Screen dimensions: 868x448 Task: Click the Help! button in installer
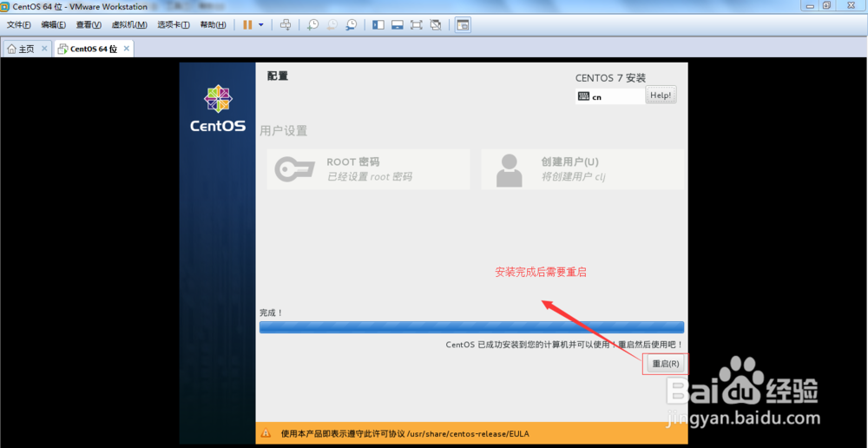pyautogui.click(x=661, y=96)
